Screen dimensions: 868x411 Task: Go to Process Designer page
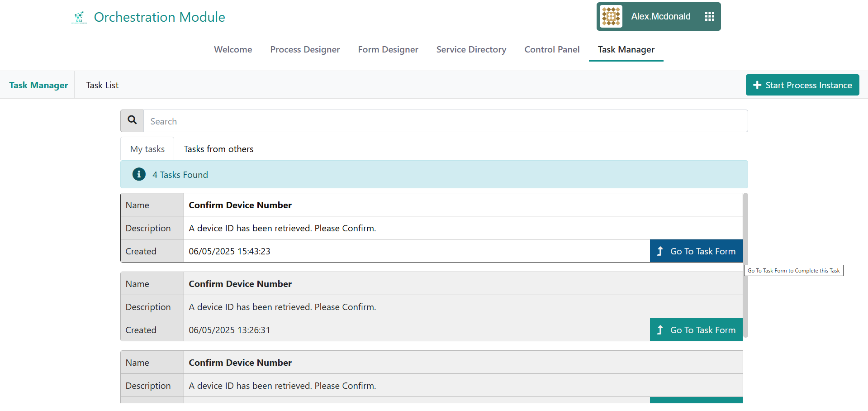coord(305,49)
